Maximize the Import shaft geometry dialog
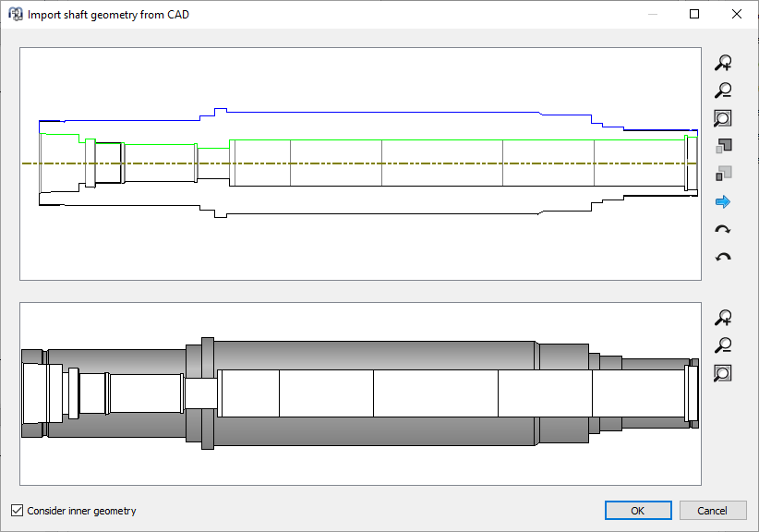759x532 pixels. click(x=694, y=14)
